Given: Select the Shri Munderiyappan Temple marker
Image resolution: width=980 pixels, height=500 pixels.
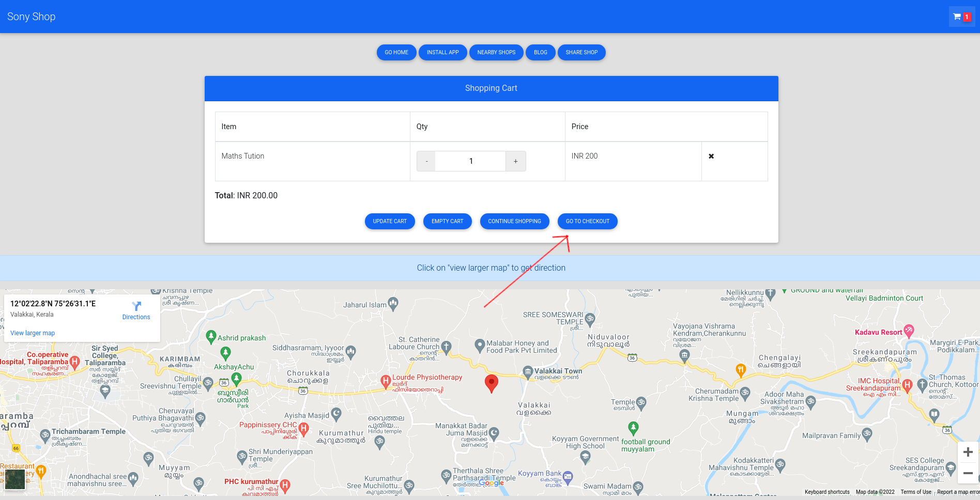Looking at the screenshot, I should pos(242,456).
